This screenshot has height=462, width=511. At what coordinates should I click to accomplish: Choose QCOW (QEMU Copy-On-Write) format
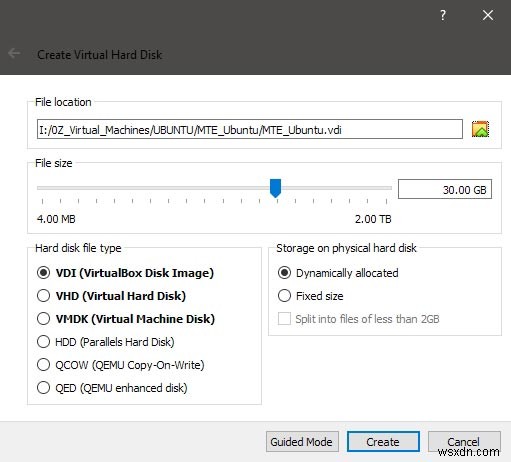pyautogui.click(x=120, y=365)
